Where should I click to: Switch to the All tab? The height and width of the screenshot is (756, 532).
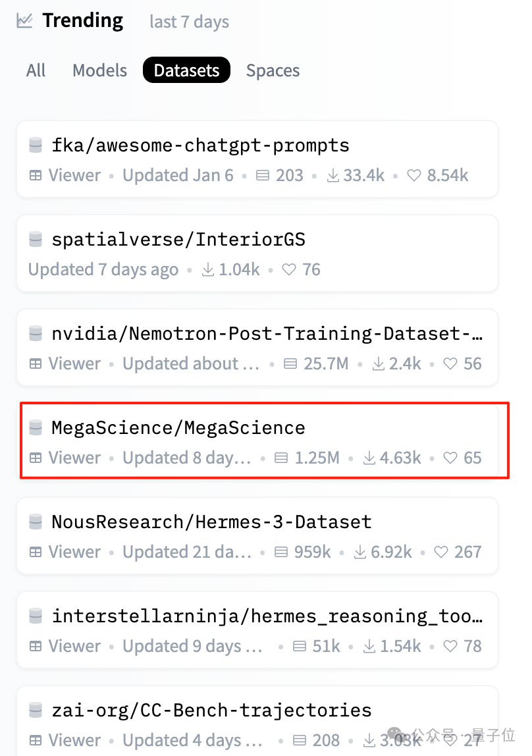[x=36, y=70]
